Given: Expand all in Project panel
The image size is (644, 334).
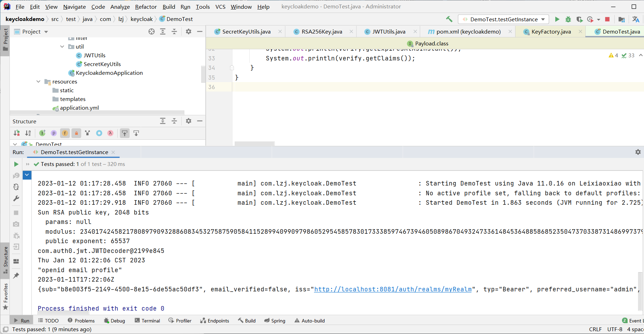Looking at the screenshot, I should [163, 31].
